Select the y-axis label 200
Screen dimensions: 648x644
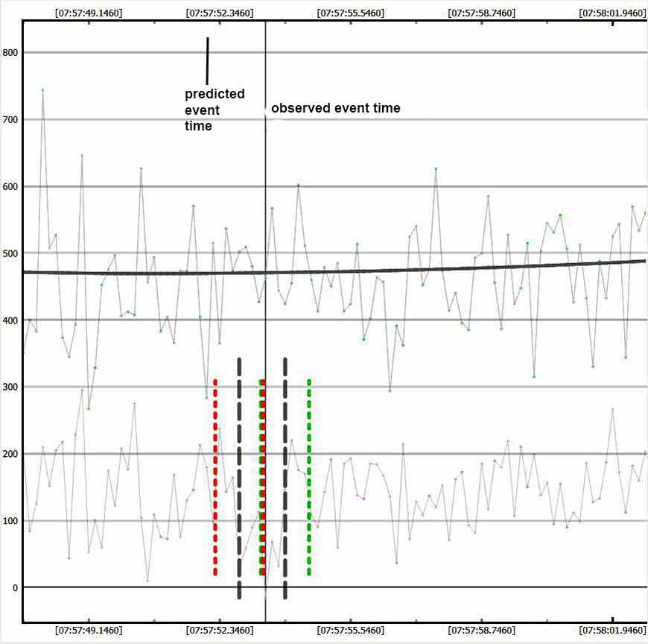click(x=10, y=454)
